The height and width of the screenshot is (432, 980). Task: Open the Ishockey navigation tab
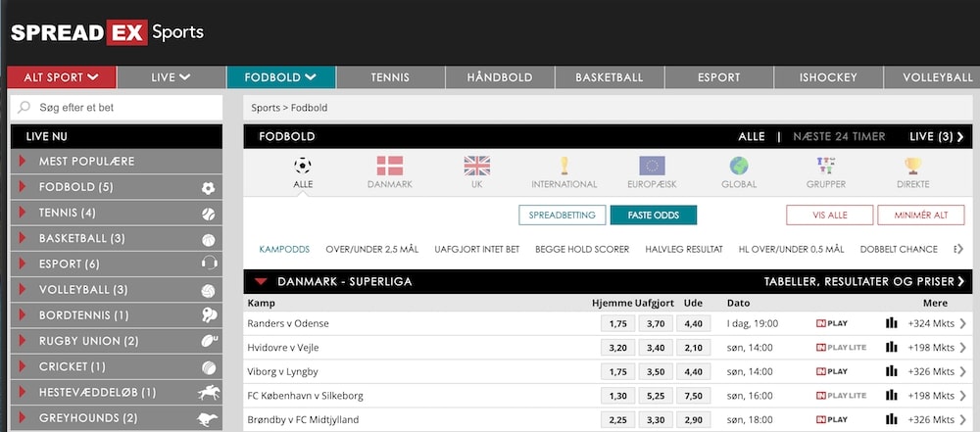(x=828, y=77)
